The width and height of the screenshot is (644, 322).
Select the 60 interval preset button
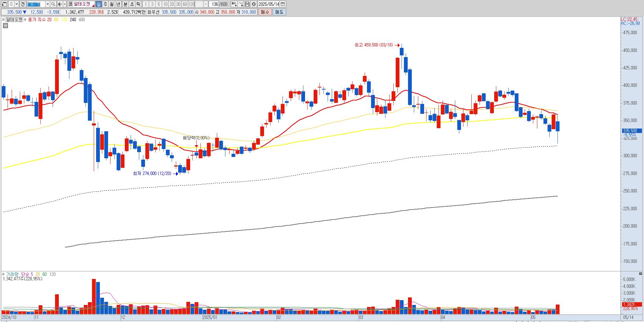point(185,4)
